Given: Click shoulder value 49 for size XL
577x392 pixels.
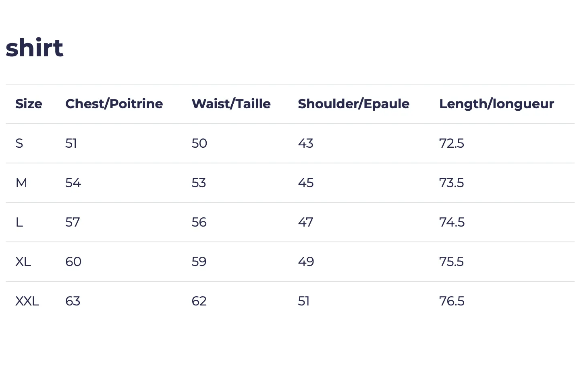Looking at the screenshot, I should click(306, 262).
